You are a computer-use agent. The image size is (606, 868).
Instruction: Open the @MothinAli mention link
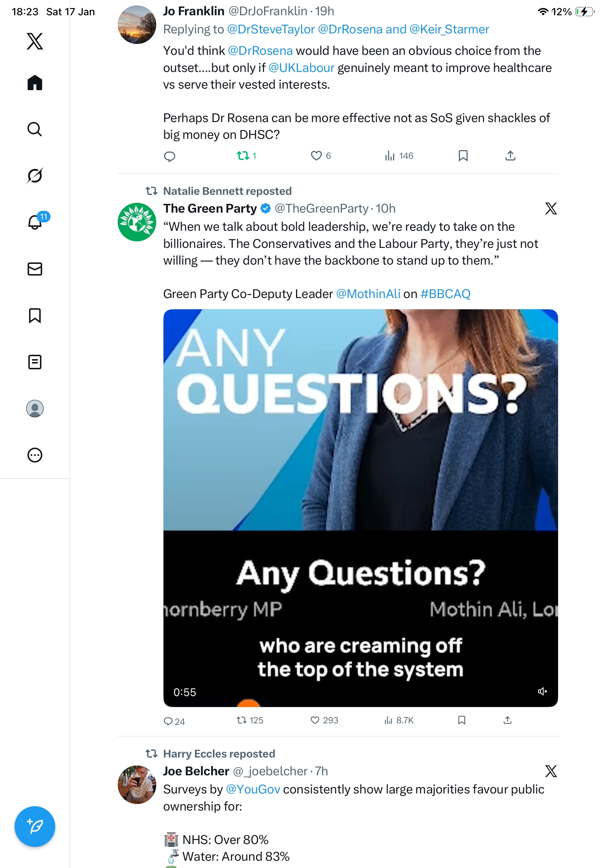coord(368,294)
